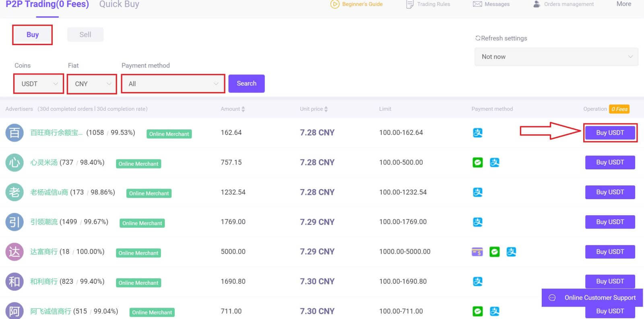Click Buy USDT for the 老杨诚信u商 merchant
Viewport: 644px width, 319px height.
pyautogui.click(x=610, y=192)
